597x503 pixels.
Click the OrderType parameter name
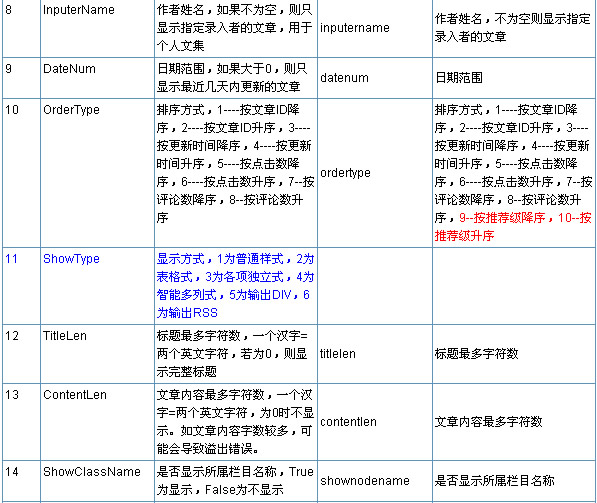point(71,110)
